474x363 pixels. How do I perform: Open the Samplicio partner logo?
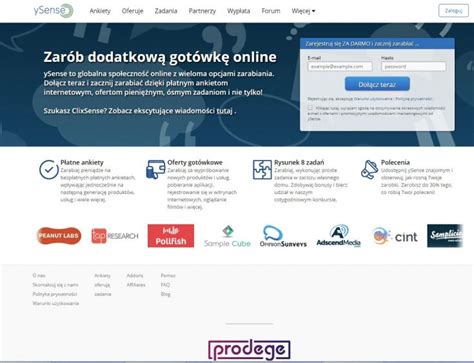445,236
